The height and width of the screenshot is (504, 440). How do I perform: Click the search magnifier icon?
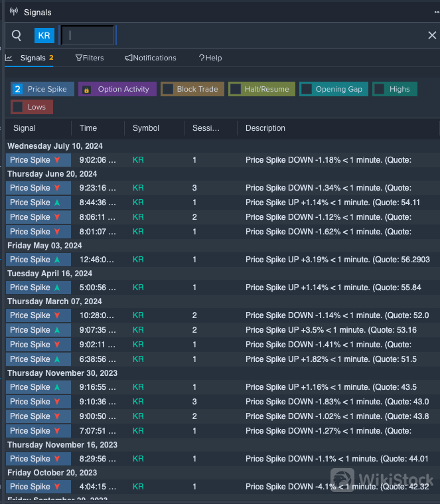point(17,35)
